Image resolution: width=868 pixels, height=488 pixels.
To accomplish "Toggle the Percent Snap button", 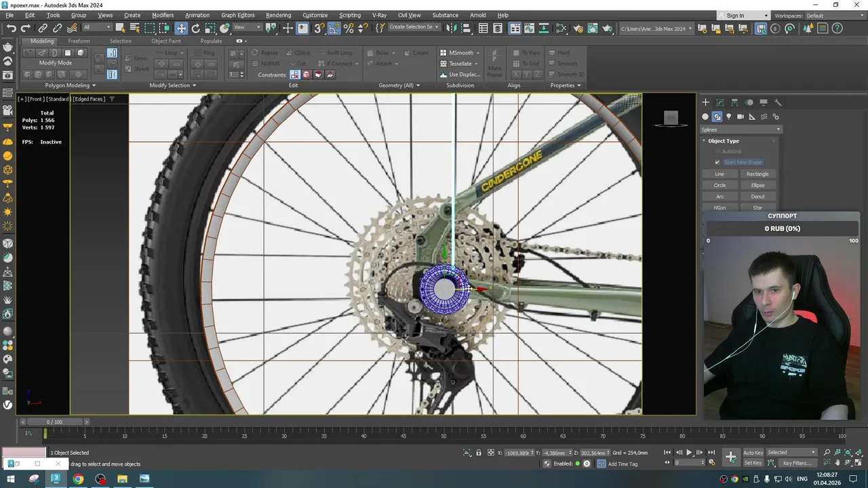I will click(349, 28).
